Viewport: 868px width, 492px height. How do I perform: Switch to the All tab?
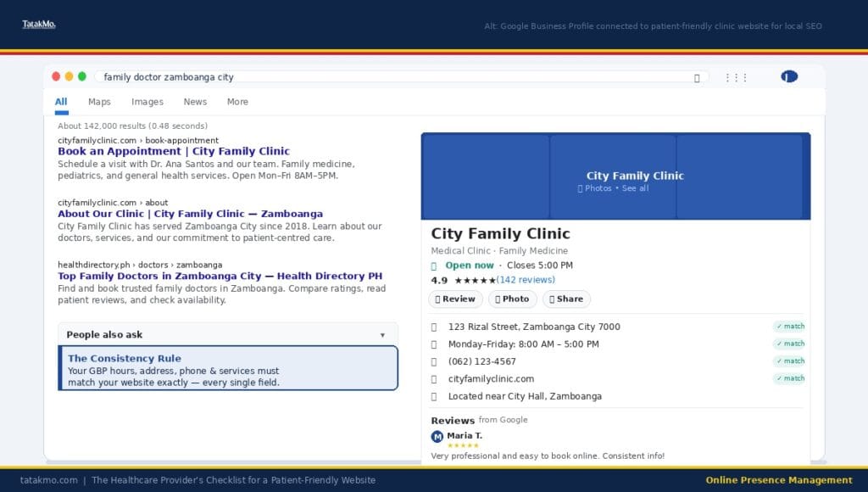[x=61, y=102]
